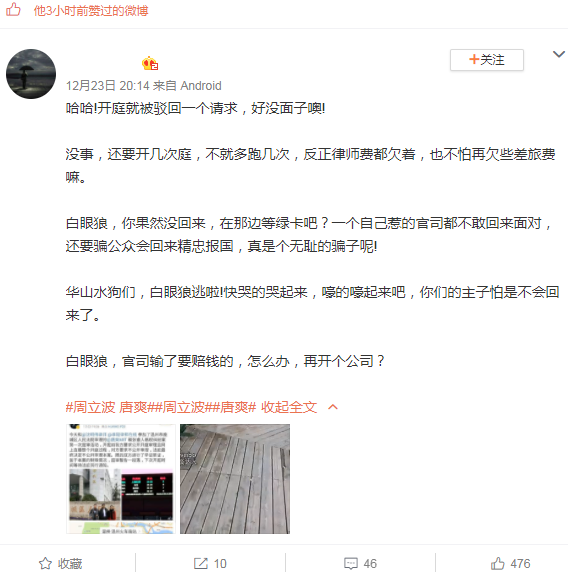Click the thumbs-up icon beside liked-post notice
Viewport: 568px width, 572px height.
click(x=13, y=9)
